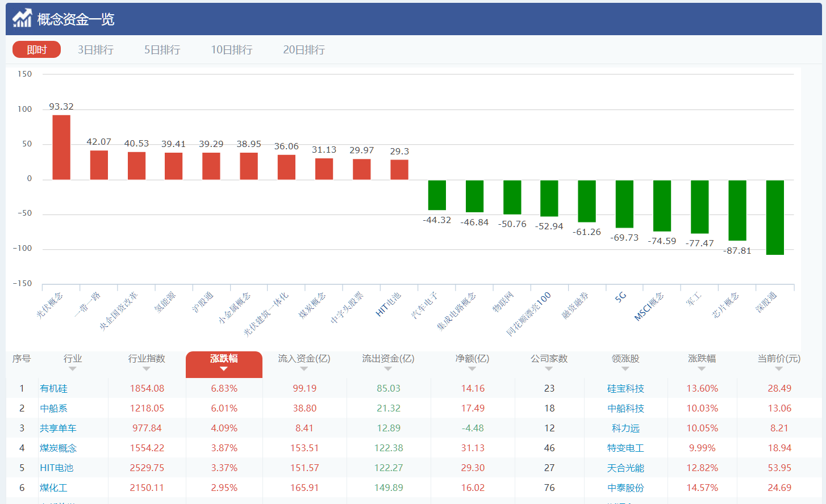Switch to the 5日排行 tab
826x504 pixels.
click(x=162, y=50)
